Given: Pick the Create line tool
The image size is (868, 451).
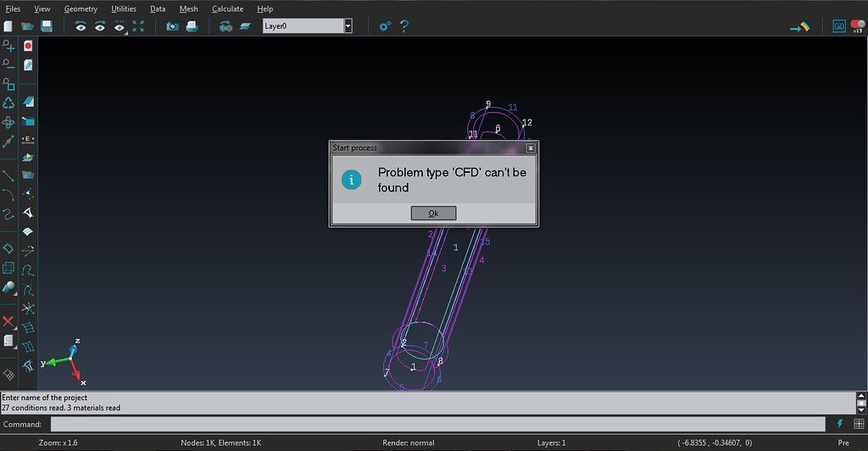Looking at the screenshot, I should coord(8,176).
